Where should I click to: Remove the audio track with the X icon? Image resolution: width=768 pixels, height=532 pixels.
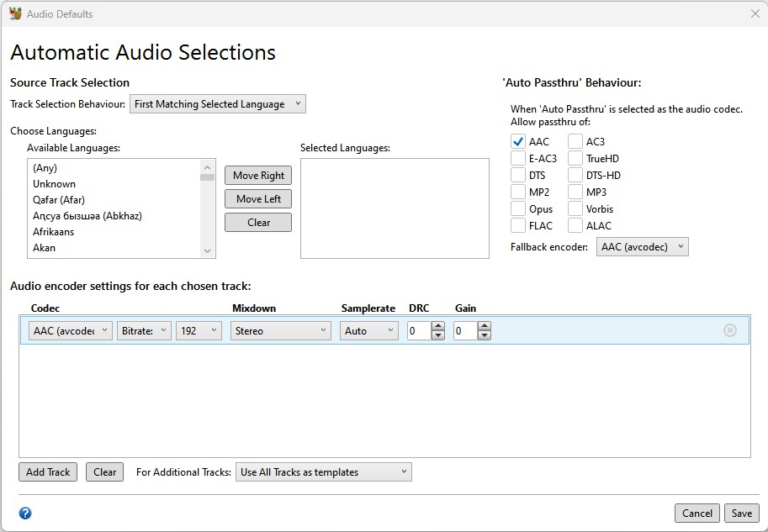click(x=729, y=330)
